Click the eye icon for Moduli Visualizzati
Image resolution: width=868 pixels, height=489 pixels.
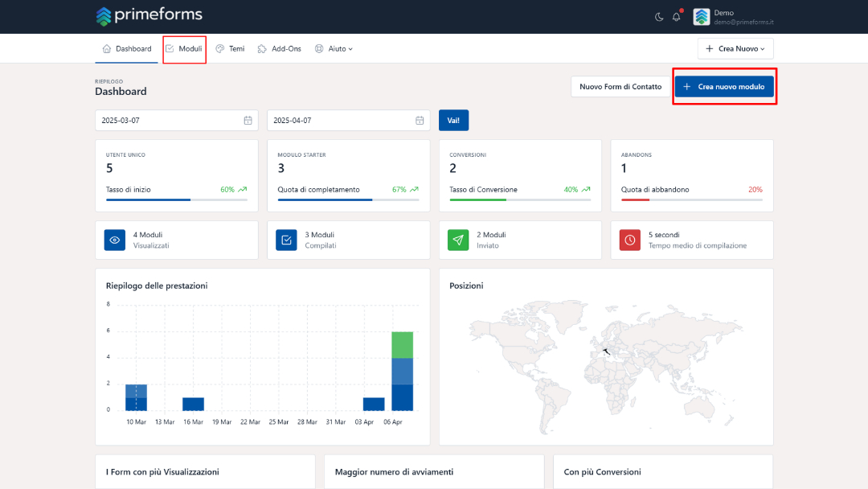pyautogui.click(x=115, y=240)
